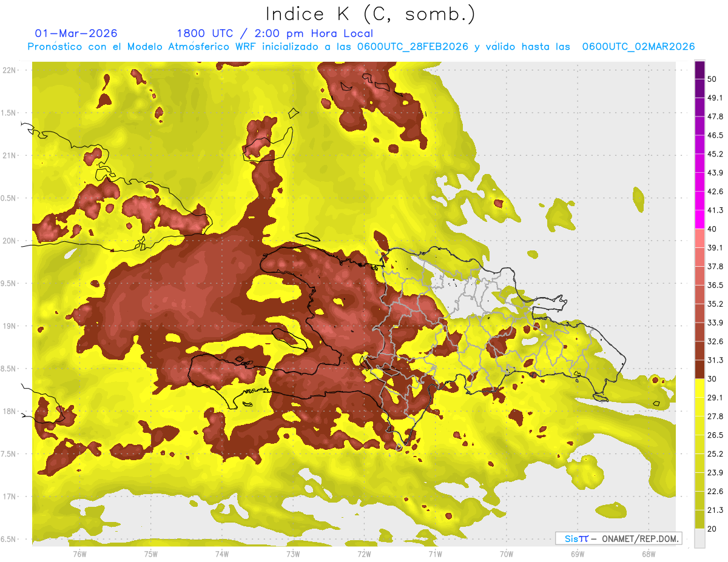Image resolution: width=728 pixels, height=562 pixels.
Task: Click the longitude label "68W"
Action: click(648, 554)
